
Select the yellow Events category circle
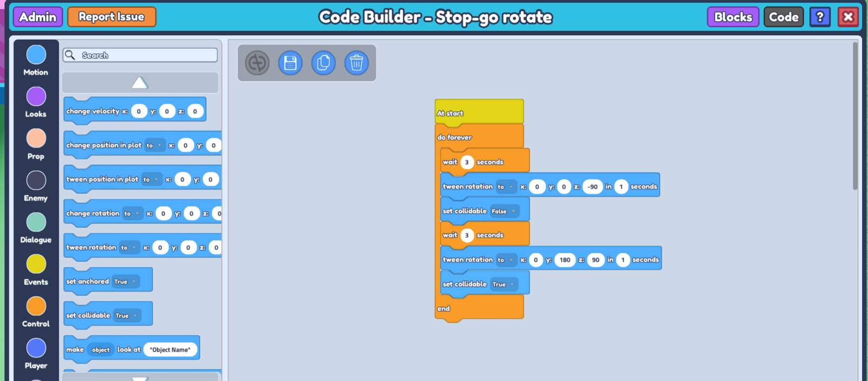pyautogui.click(x=36, y=264)
